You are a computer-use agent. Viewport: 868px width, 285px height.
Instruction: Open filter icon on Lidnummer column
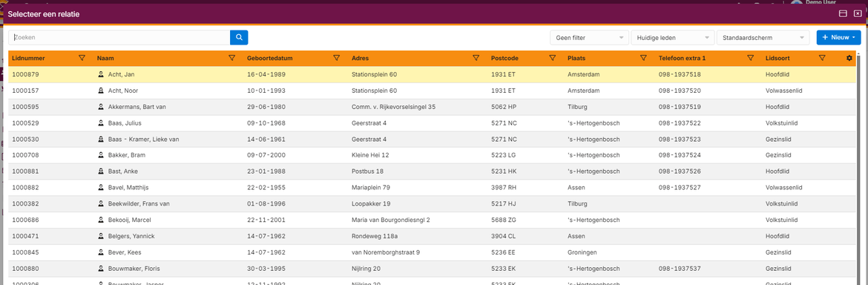pos(82,58)
